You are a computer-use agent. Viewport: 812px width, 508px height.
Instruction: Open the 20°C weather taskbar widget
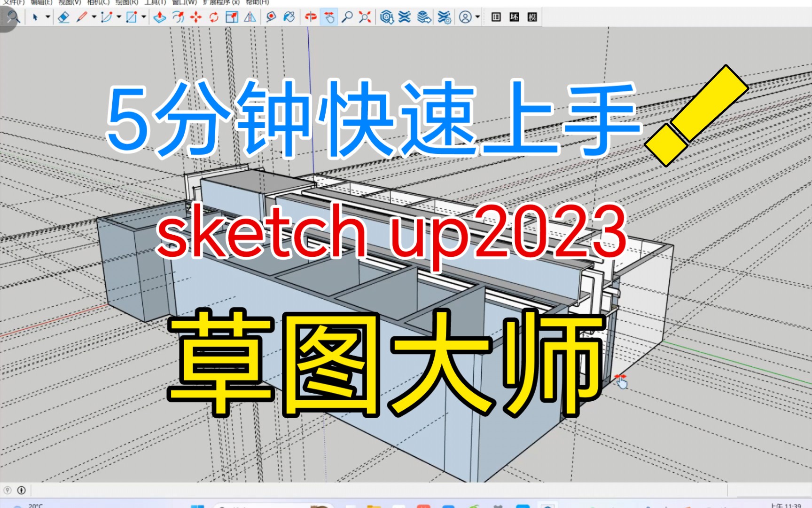click(x=28, y=506)
